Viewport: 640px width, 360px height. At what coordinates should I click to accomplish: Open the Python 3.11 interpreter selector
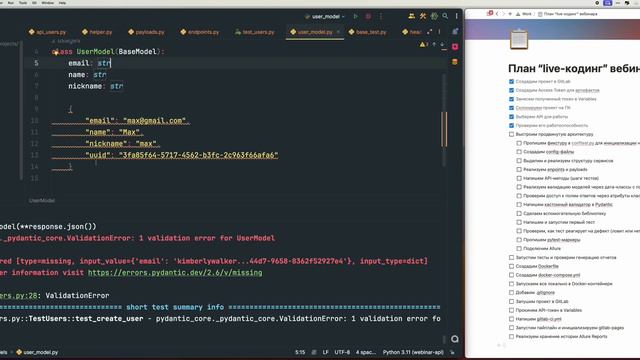pos(413,352)
